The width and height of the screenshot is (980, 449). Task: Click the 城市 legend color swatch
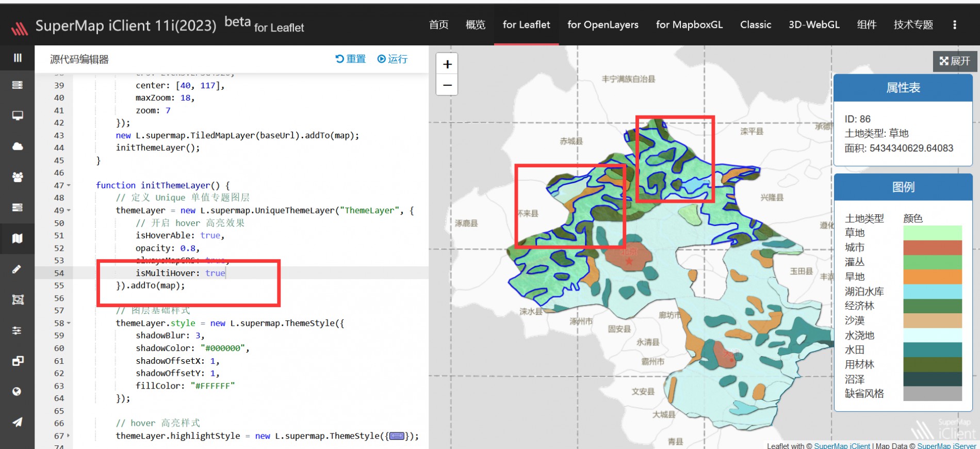(933, 247)
